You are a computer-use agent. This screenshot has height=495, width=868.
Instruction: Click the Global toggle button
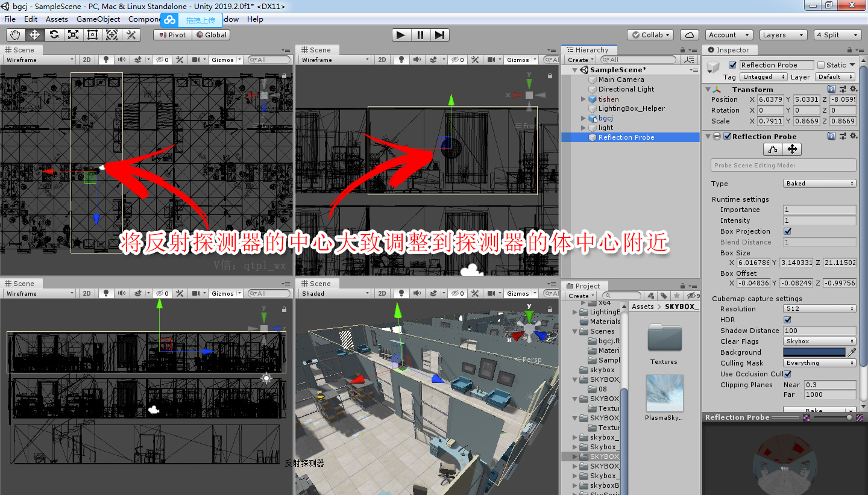pyautogui.click(x=211, y=35)
